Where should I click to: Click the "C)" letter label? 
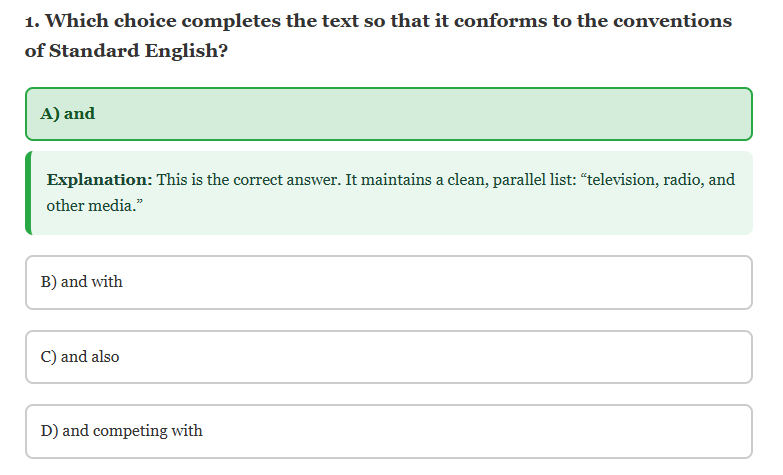(49, 357)
